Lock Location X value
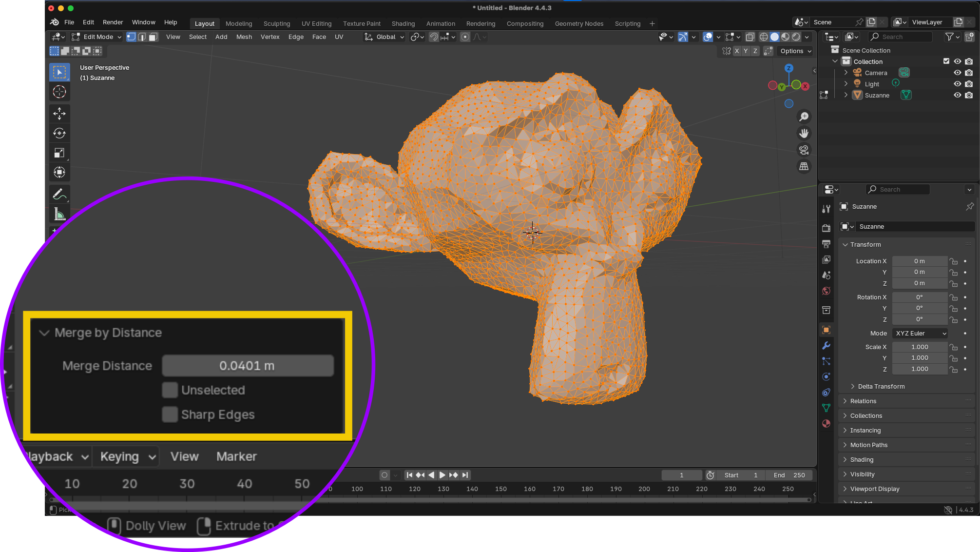 (954, 261)
